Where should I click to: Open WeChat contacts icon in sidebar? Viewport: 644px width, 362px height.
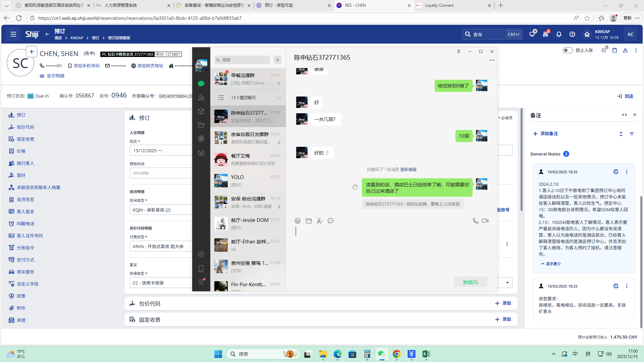201,97
